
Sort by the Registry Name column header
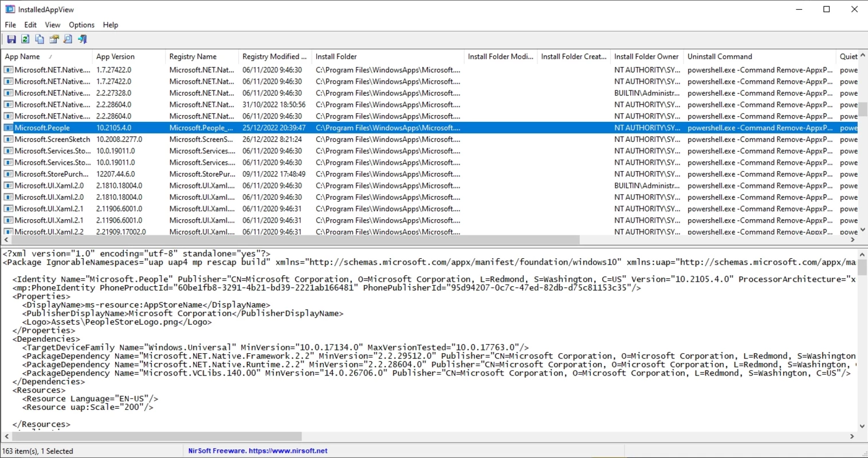(202, 57)
